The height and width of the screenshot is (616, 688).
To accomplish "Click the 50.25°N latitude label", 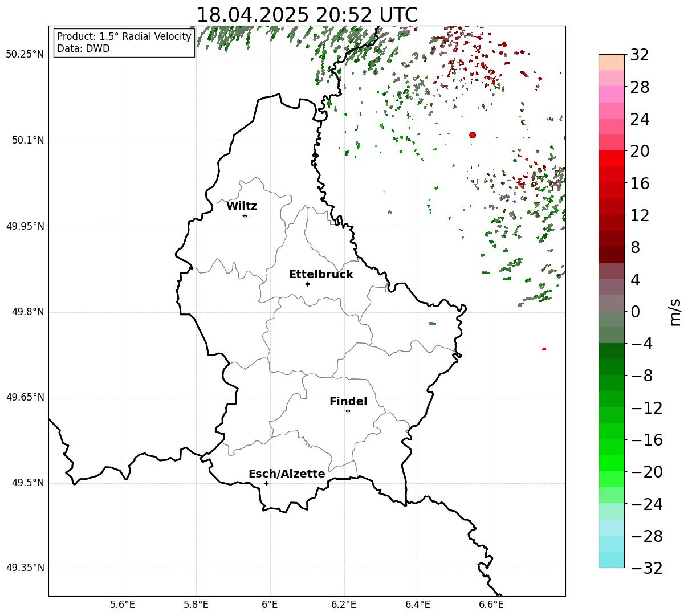I will click(x=25, y=55).
